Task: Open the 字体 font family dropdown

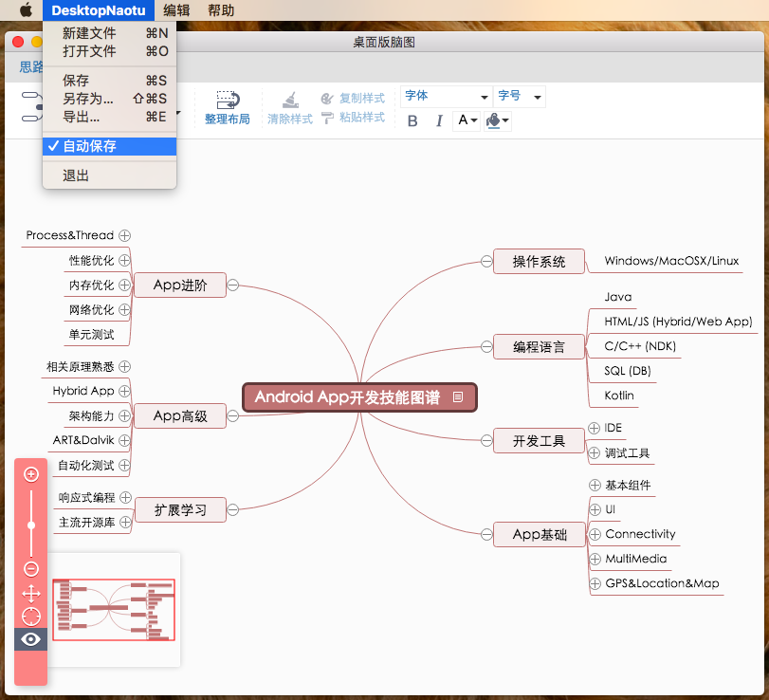Action: pyautogui.click(x=446, y=96)
